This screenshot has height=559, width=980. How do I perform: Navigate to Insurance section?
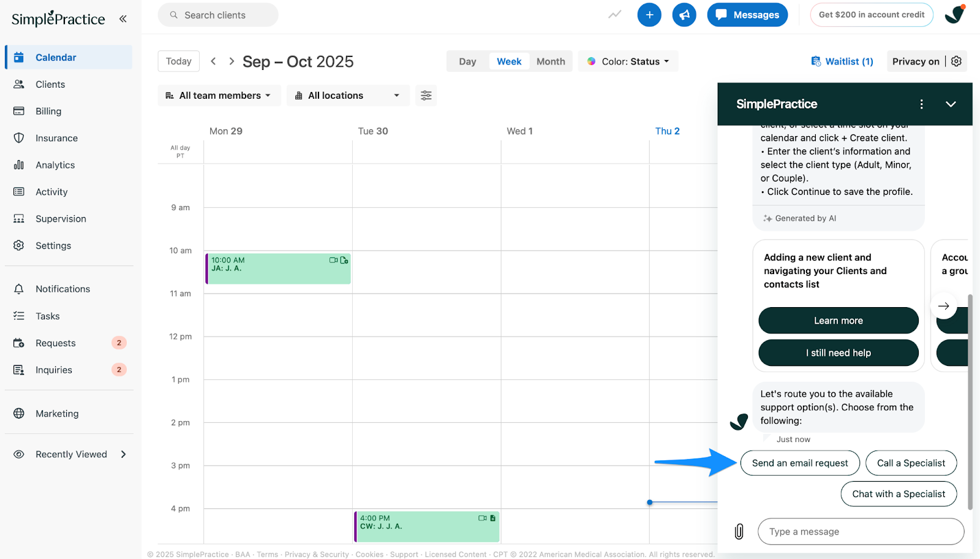pos(56,138)
